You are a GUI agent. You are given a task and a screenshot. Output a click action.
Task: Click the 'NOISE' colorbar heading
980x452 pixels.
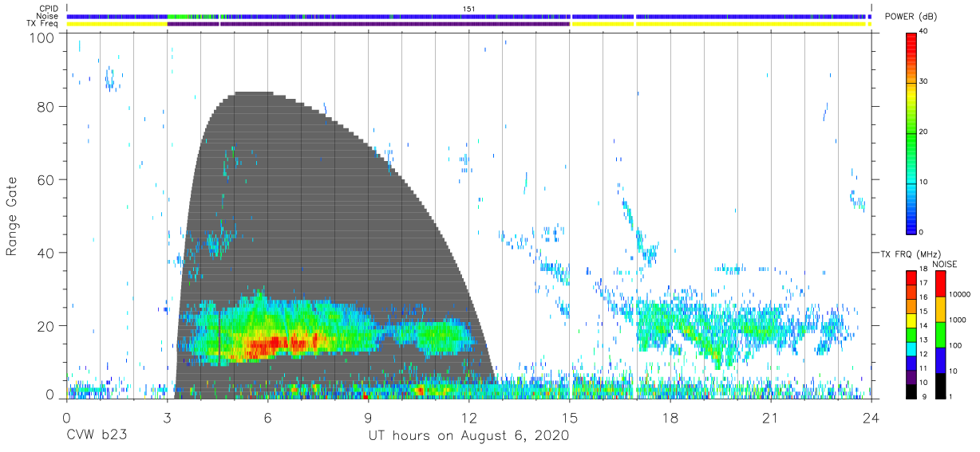(x=944, y=264)
